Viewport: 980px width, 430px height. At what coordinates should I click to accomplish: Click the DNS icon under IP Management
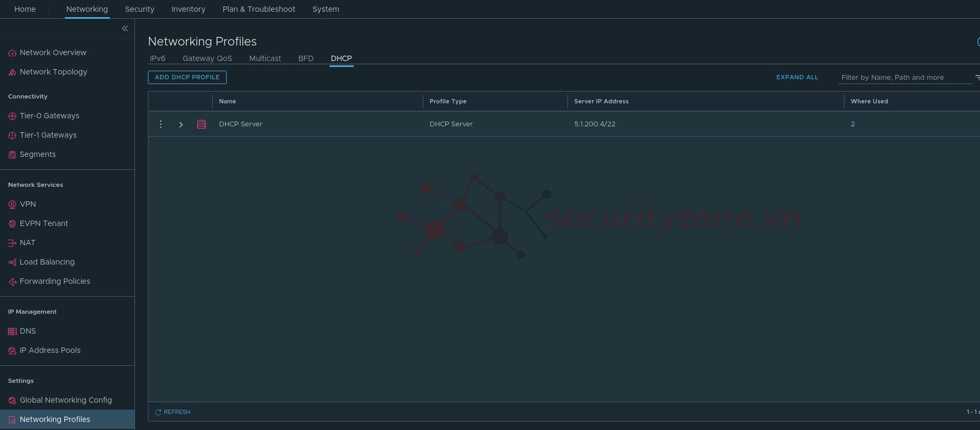point(12,331)
